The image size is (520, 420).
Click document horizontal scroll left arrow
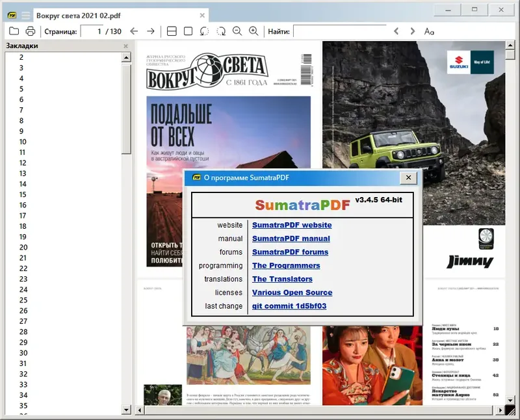[x=140, y=410]
